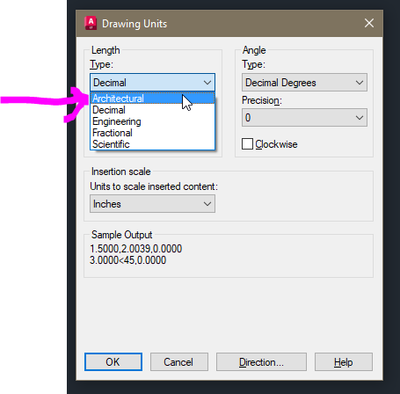
Task: Choose Engineering length type
Action: pos(153,121)
